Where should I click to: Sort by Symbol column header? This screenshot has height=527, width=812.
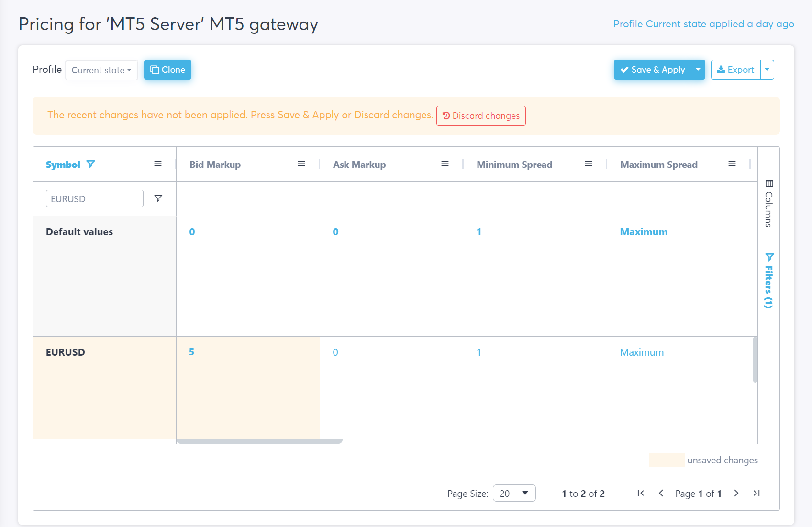pyautogui.click(x=63, y=165)
